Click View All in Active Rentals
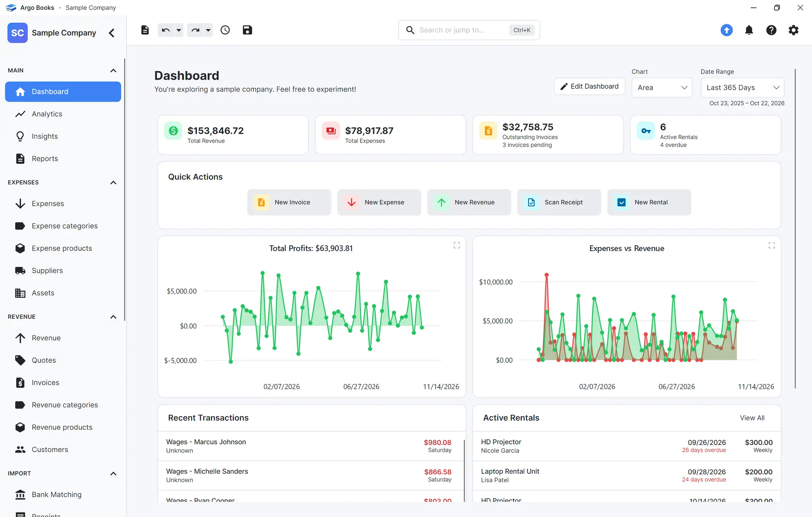Screen dimensions: 812x517 click(x=752, y=418)
